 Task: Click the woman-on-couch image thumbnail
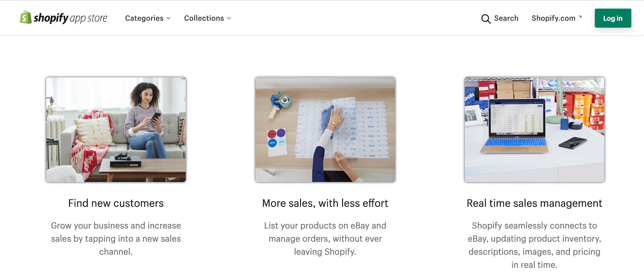point(116,129)
